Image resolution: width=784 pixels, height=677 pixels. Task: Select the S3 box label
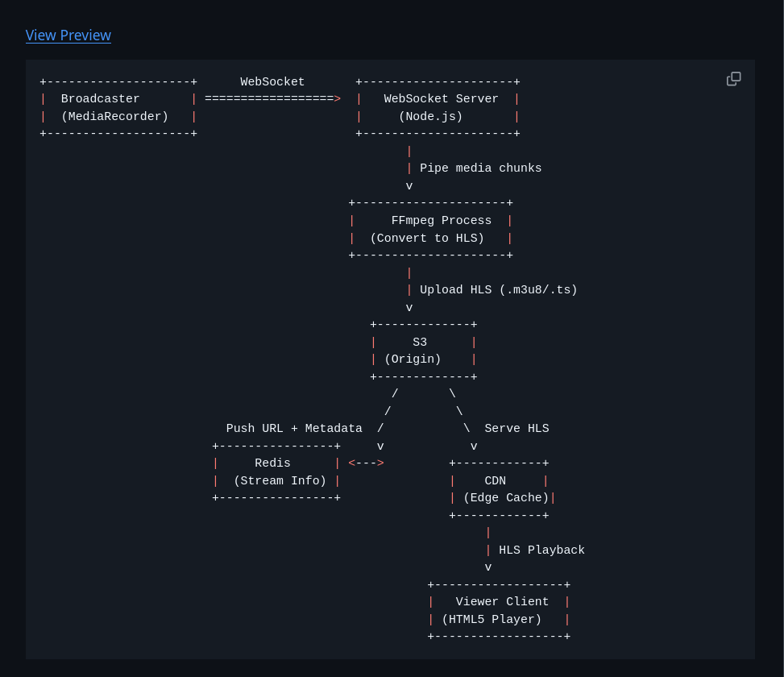point(420,343)
